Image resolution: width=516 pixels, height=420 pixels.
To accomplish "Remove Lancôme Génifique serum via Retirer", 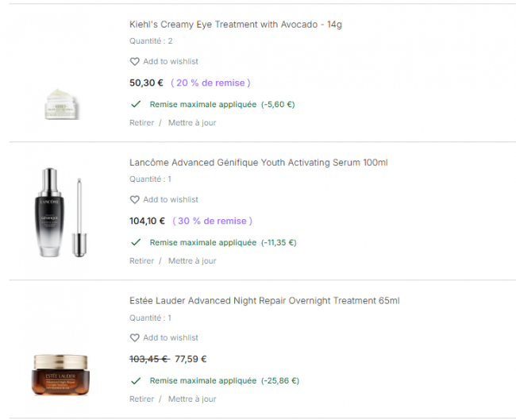I will click(x=141, y=261).
